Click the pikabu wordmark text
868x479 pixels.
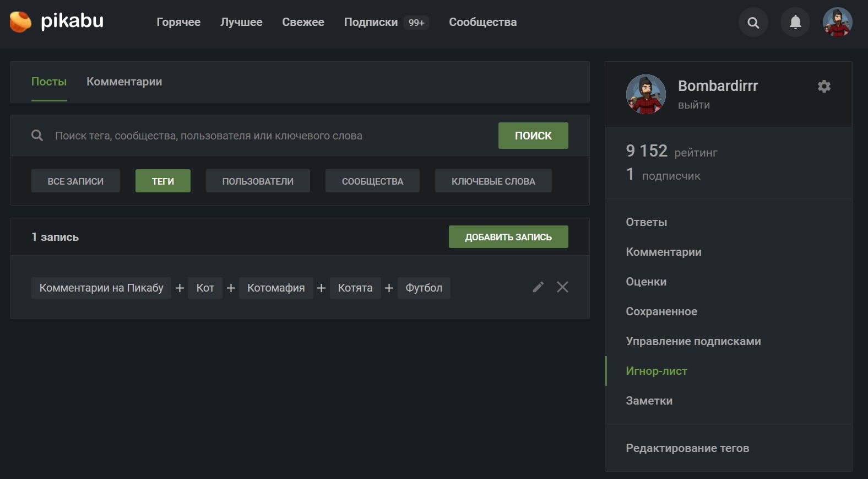(72, 21)
